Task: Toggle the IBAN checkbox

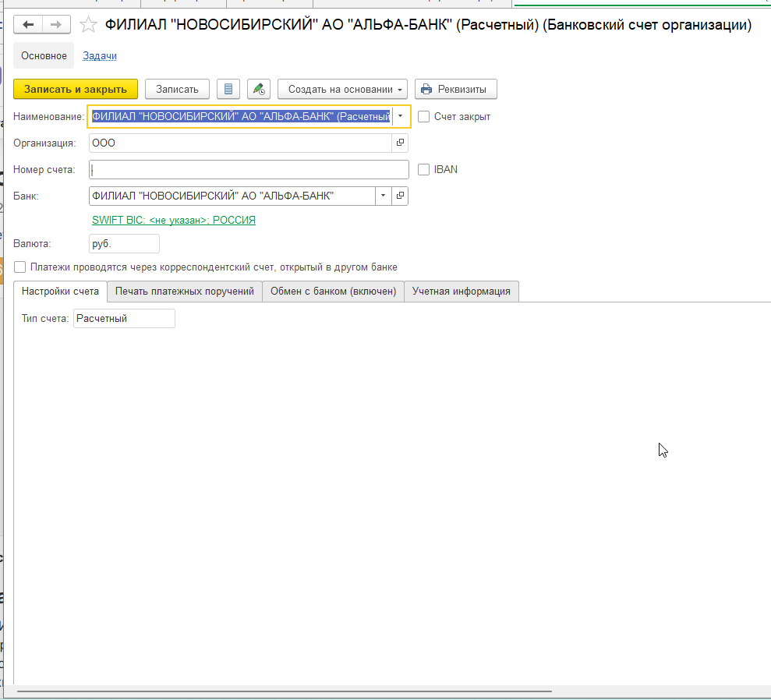Action: tap(423, 170)
